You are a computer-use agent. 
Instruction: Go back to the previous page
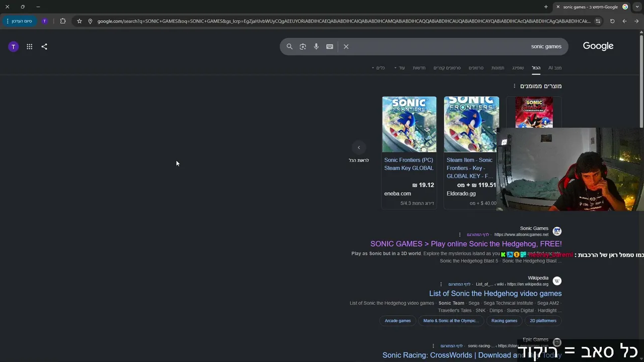(x=624, y=21)
